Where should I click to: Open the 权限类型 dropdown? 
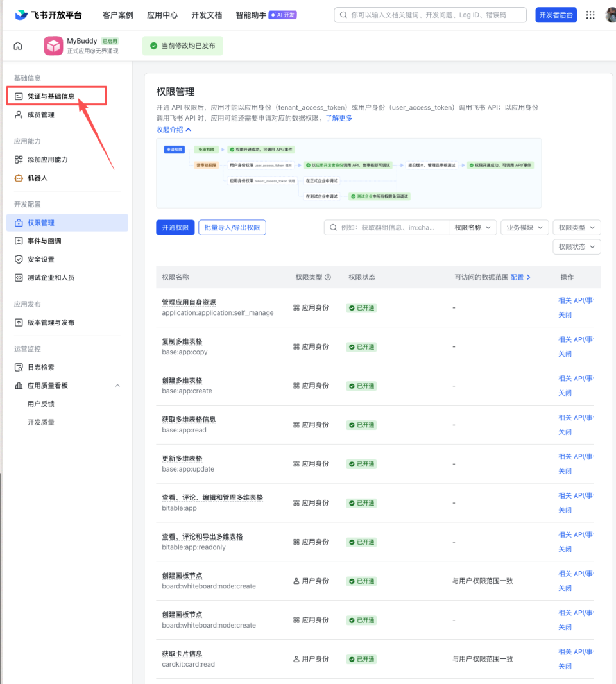click(576, 227)
